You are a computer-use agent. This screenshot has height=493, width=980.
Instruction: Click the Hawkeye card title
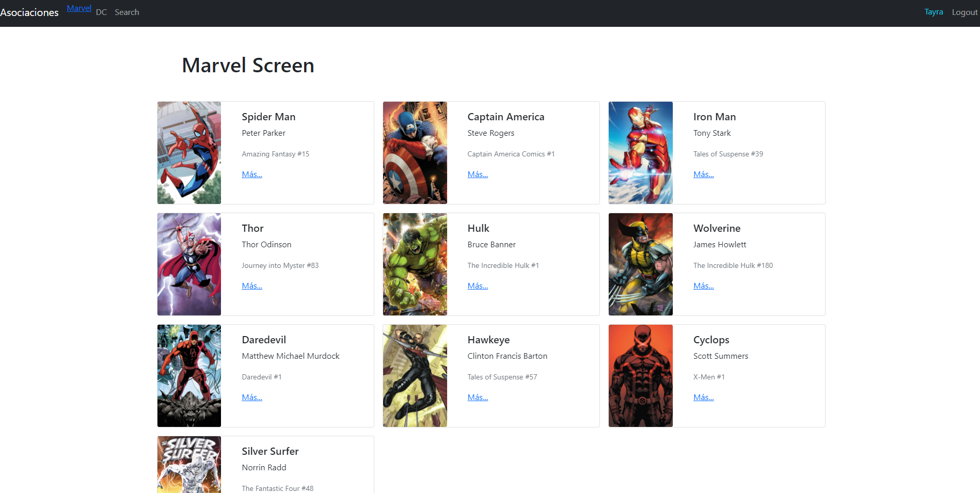488,340
